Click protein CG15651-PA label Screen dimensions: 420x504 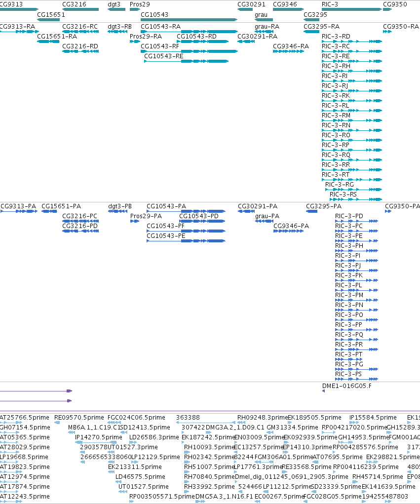coord(61,206)
